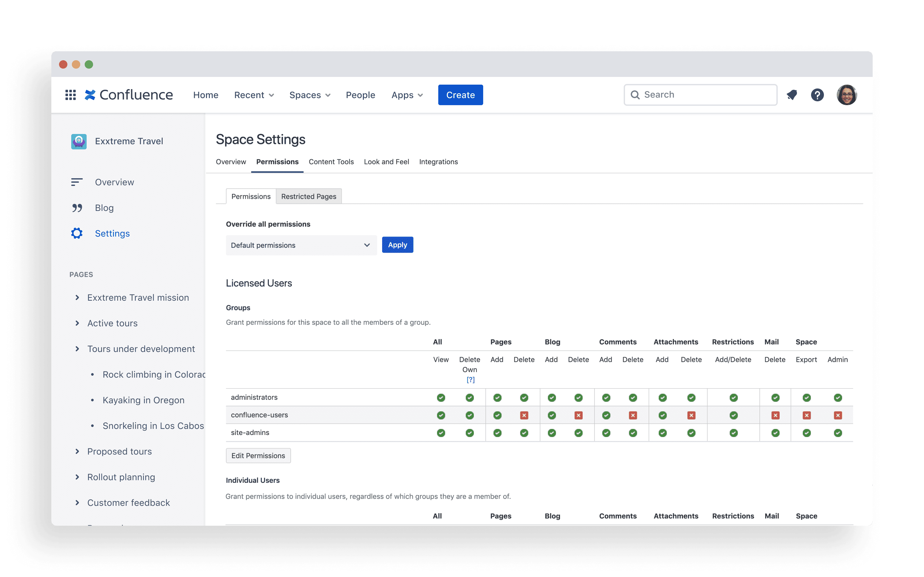Toggle confluence-users Blog Delete permission
The width and height of the screenshot is (924, 577).
pyautogui.click(x=578, y=415)
